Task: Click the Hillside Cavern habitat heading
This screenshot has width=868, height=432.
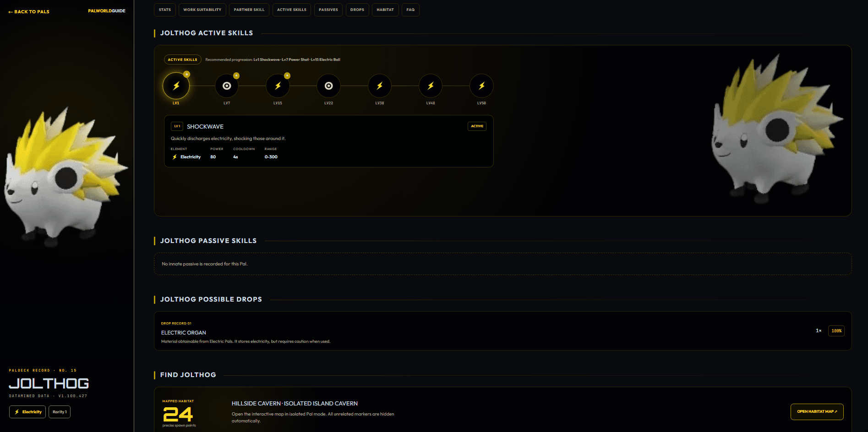Action: pyautogui.click(x=295, y=404)
